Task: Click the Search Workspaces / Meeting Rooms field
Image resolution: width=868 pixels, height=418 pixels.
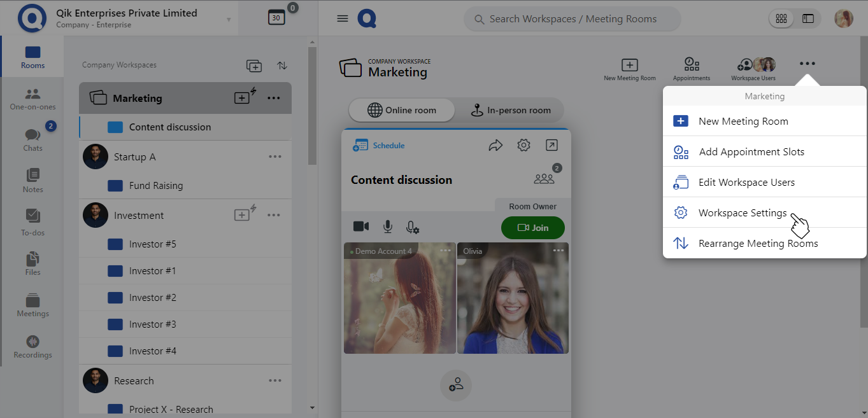Action: click(x=573, y=19)
